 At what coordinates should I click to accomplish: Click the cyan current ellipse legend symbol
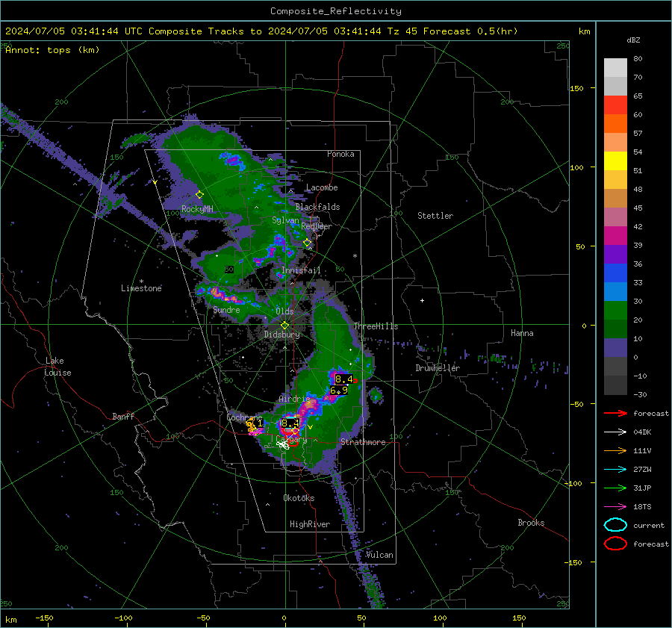click(x=615, y=525)
